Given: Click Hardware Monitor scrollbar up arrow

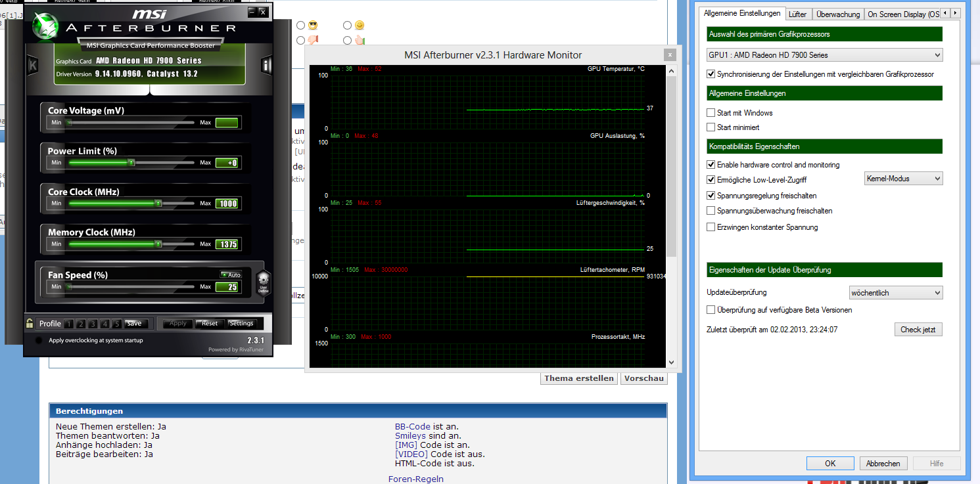Looking at the screenshot, I should [x=671, y=70].
